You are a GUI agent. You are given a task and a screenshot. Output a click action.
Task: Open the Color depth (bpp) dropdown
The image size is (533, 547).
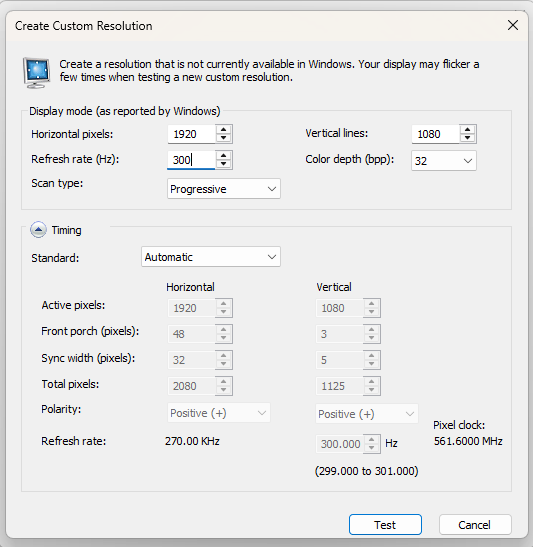(x=444, y=160)
